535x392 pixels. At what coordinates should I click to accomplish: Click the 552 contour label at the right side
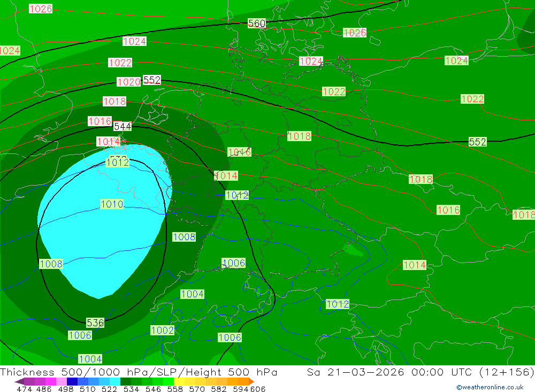477,142
